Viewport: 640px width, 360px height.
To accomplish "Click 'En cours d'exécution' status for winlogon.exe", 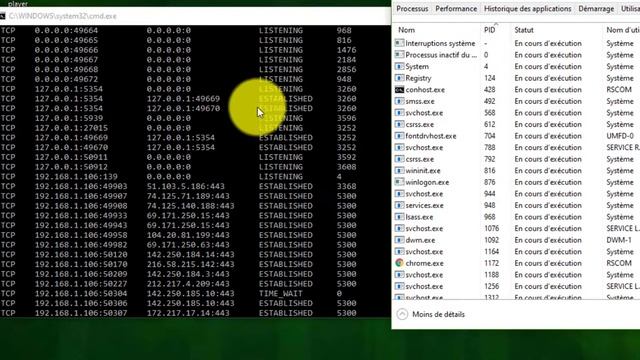I will [x=548, y=182].
